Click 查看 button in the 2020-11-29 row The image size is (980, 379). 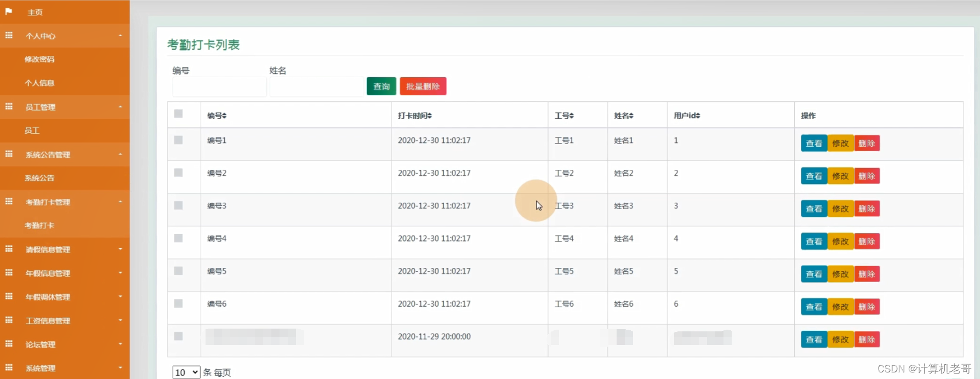(814, 340)
